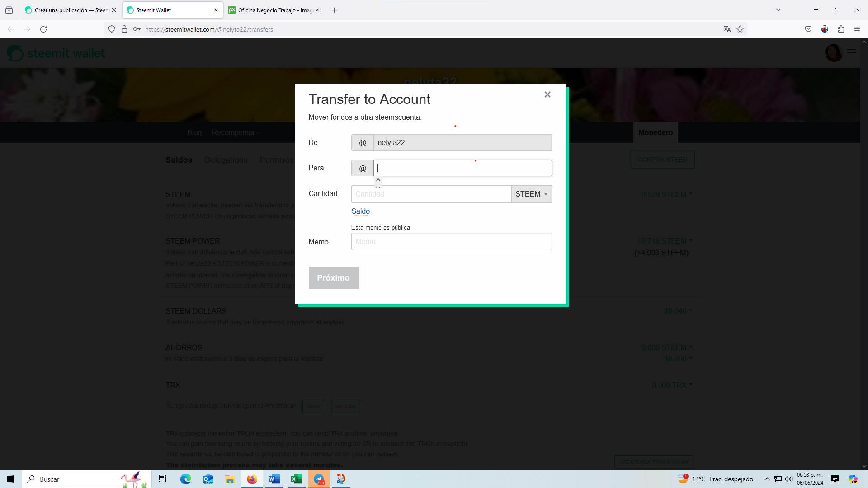Open the Firefox application menu
This screenshot has height=488, width=868.
[857, 29]
